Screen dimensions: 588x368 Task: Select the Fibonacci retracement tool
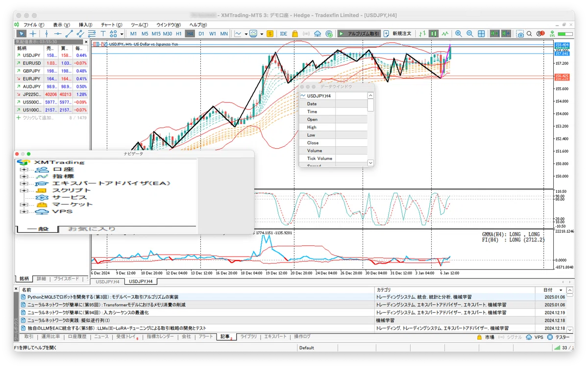[x=91, y=34]
